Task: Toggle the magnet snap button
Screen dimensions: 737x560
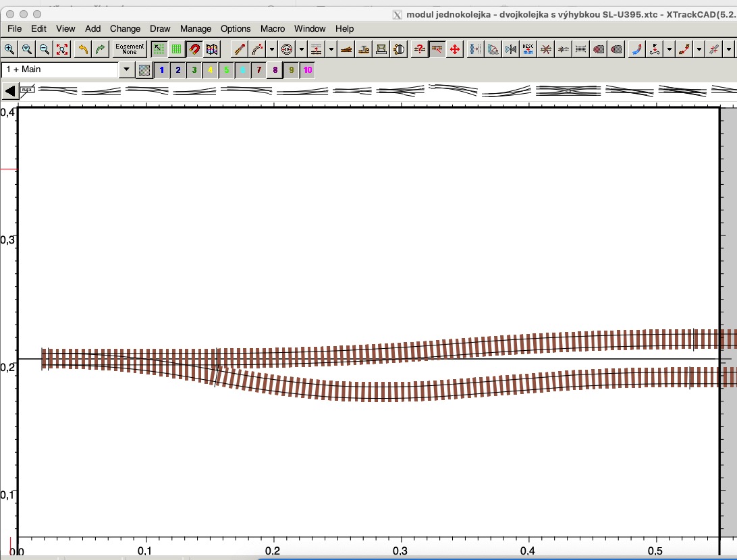Action: [194, 49]
